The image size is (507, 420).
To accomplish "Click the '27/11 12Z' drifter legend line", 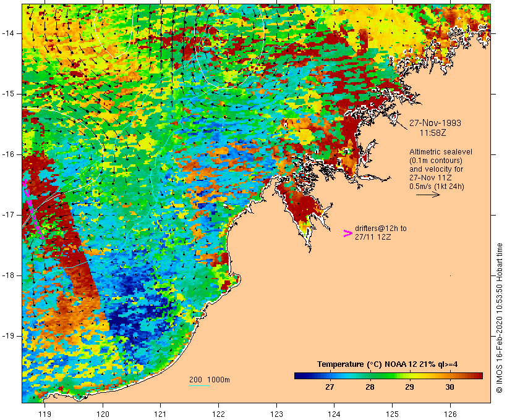I will click(373, 237).
